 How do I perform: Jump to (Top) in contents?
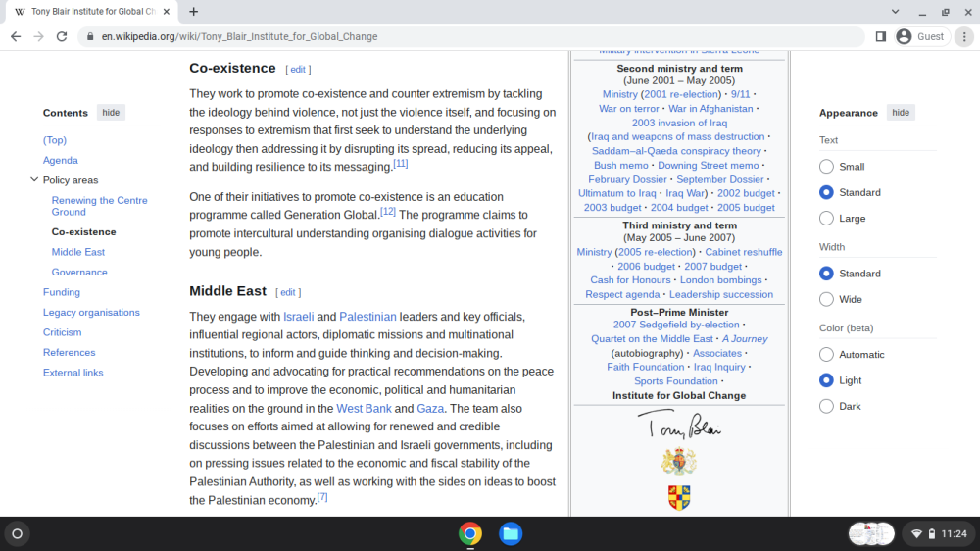(54, 140)
